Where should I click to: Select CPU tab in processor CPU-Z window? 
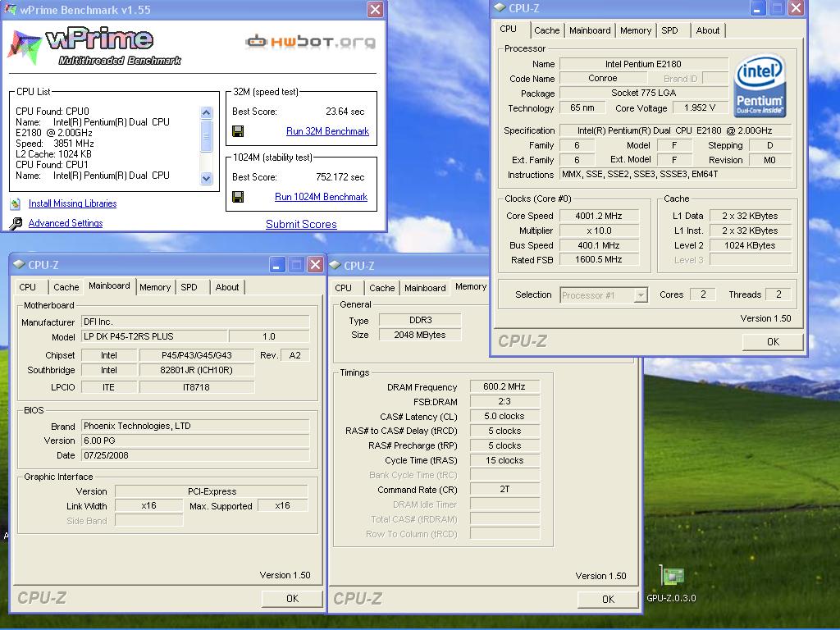pos(509,29)
